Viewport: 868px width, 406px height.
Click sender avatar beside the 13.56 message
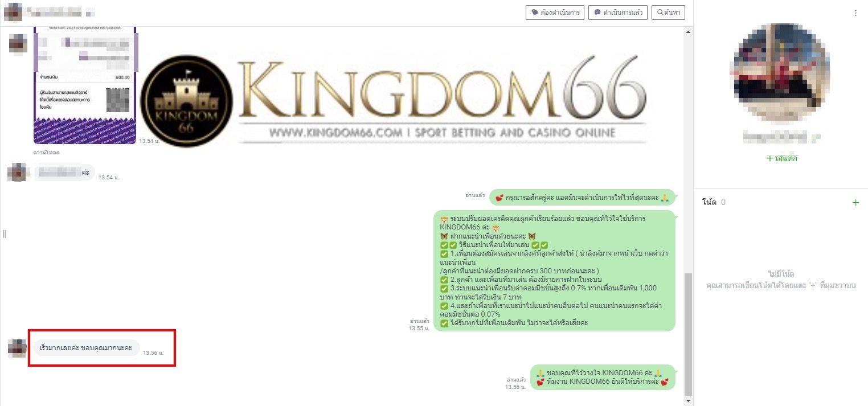(x=18, y=348)
